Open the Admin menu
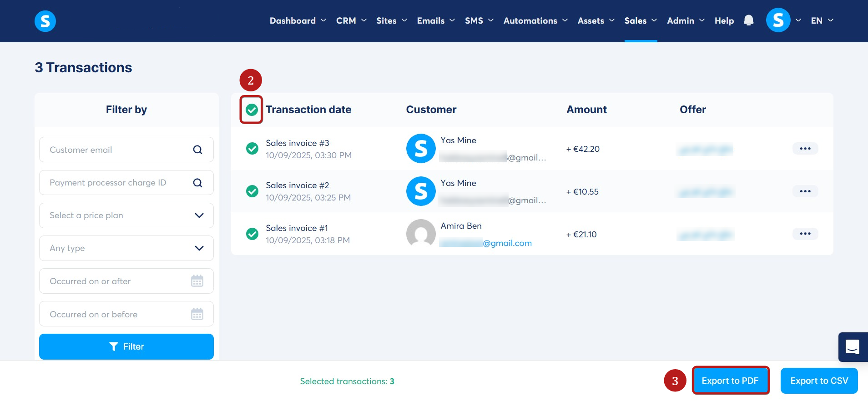Viewport: 868px width, 401px height. click(686, 20)
